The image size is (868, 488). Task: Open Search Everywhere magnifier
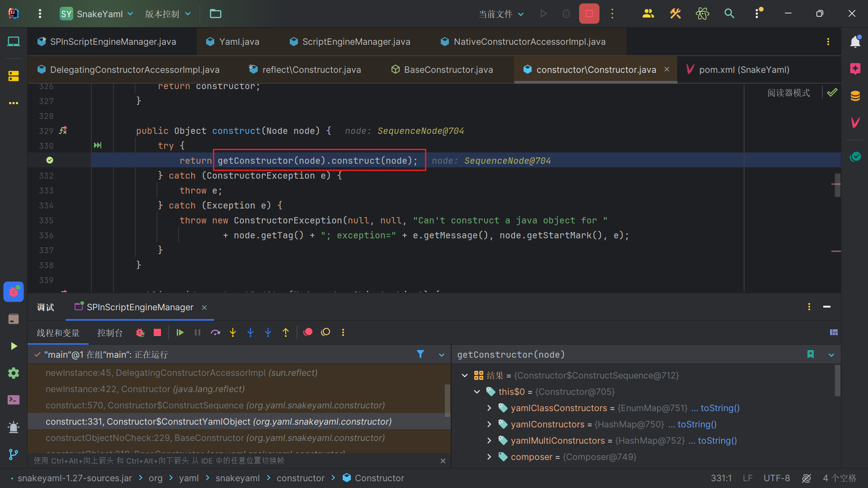[729, 14]
